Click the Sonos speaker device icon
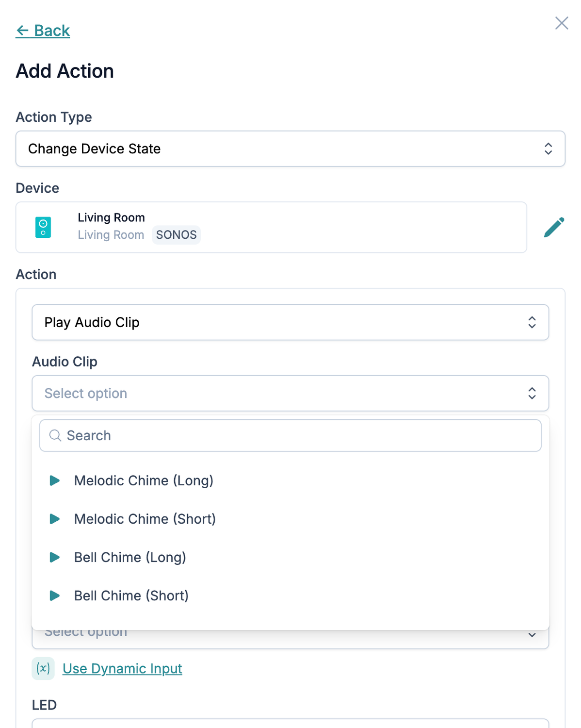 coord(43,227)
